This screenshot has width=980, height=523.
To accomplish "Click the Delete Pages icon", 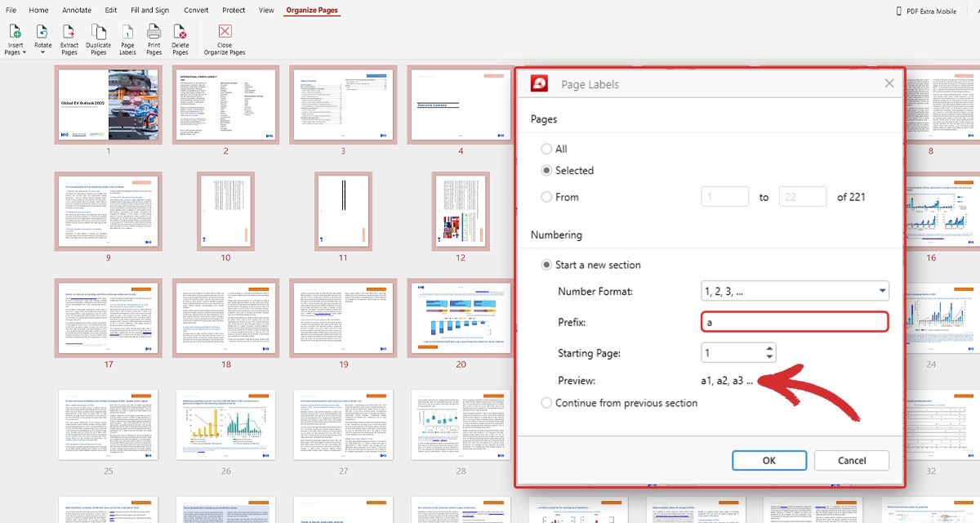I will point(180,31).
